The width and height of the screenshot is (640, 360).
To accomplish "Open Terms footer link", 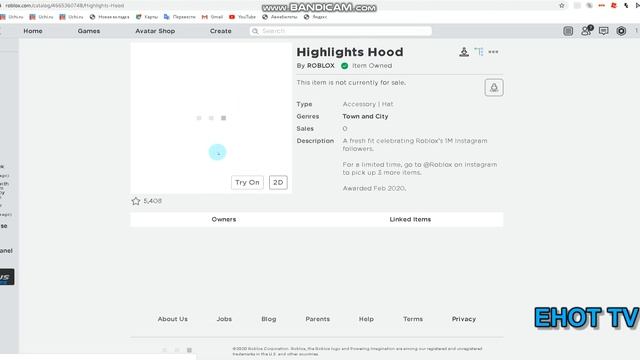I will click(x=413, y=319).
